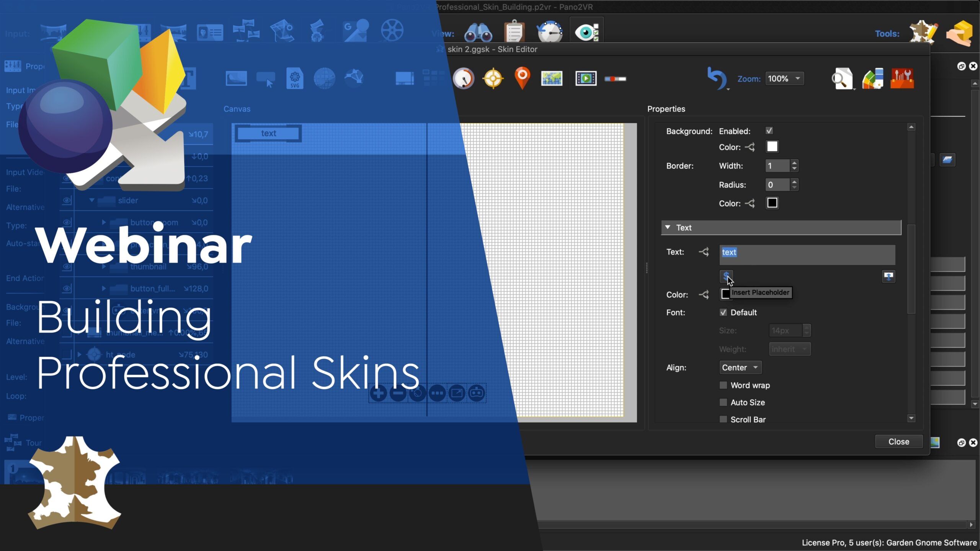980x551 pixels.
Task: Click the Insert Placeholder button
Action: point(726,275)
